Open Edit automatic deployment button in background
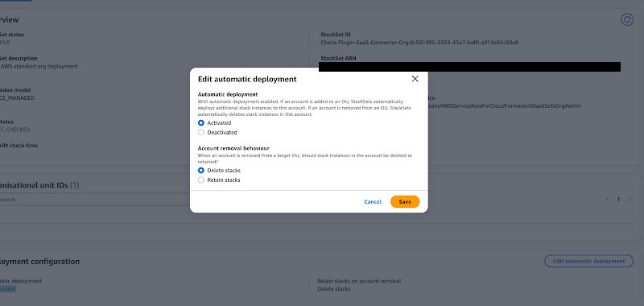644x306 pixels. (588, 261)
